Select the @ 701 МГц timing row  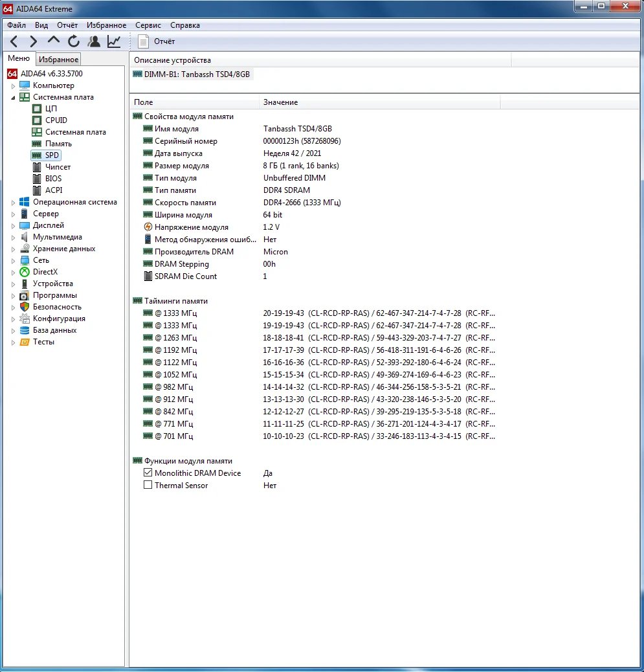[x=315, y=436]
